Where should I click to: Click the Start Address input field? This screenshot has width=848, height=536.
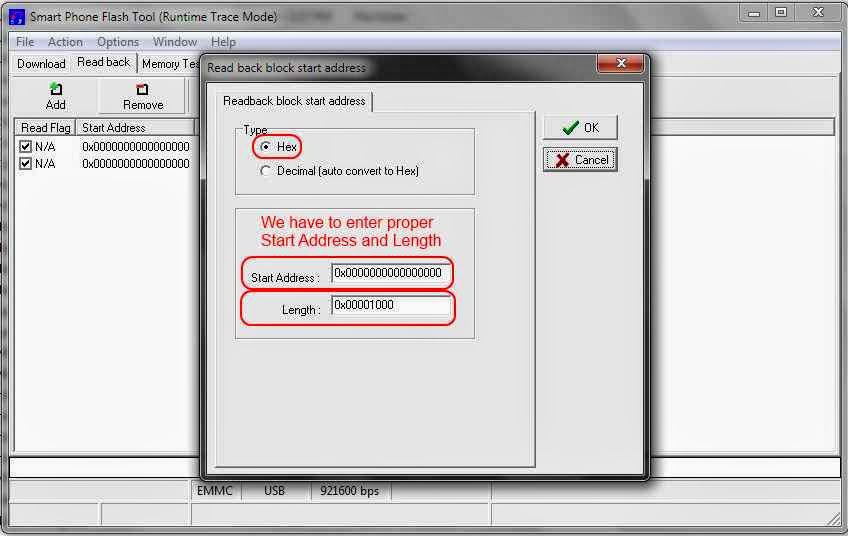tap(390, 273)
